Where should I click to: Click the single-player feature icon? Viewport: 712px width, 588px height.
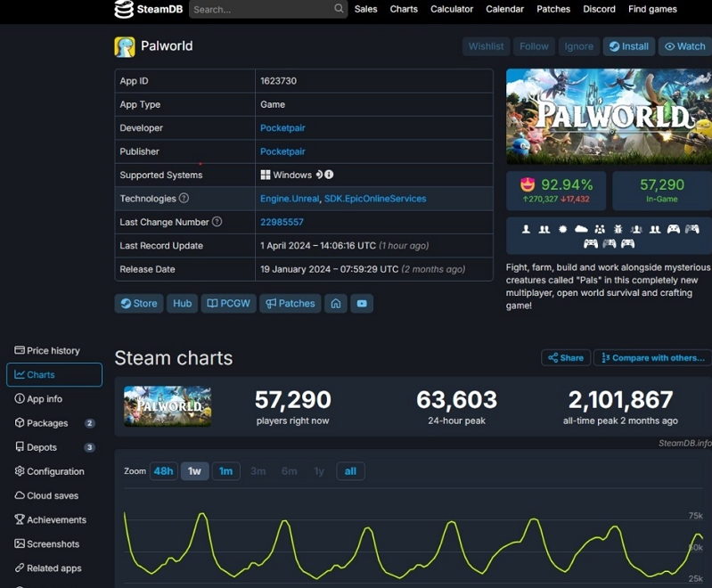coord(526,229)
